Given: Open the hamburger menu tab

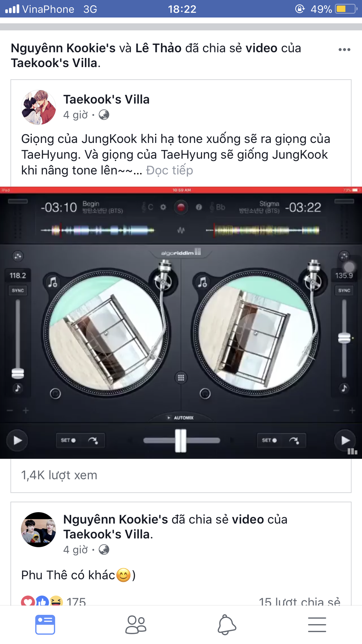Looking at the screenshot, I should click(317, 625).
